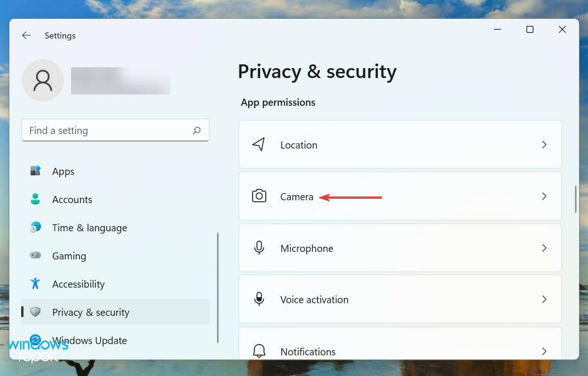Expand the Microphone permission chevron
Screen dimensions: 588x376
pos(544,248)
